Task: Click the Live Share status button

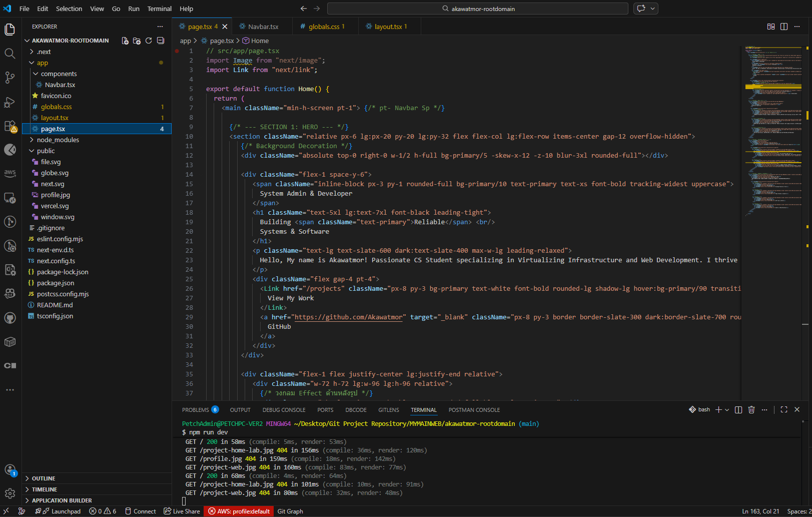Action: pos(182,511)
